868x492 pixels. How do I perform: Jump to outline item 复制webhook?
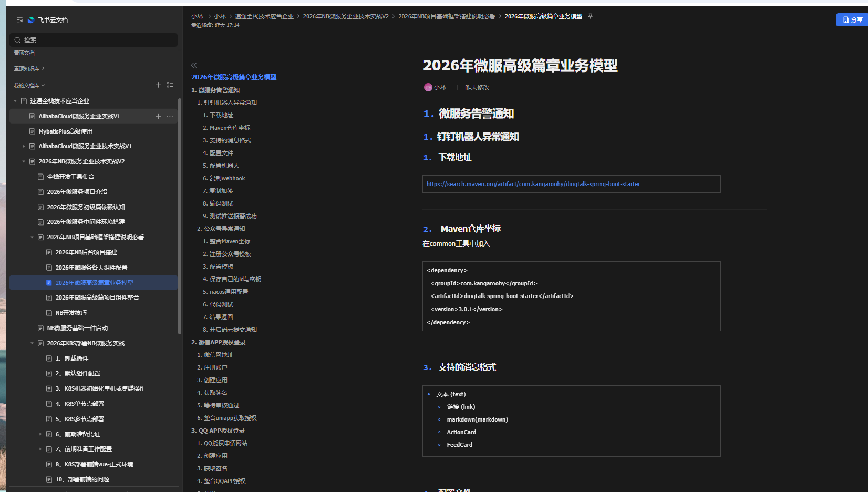227,178
